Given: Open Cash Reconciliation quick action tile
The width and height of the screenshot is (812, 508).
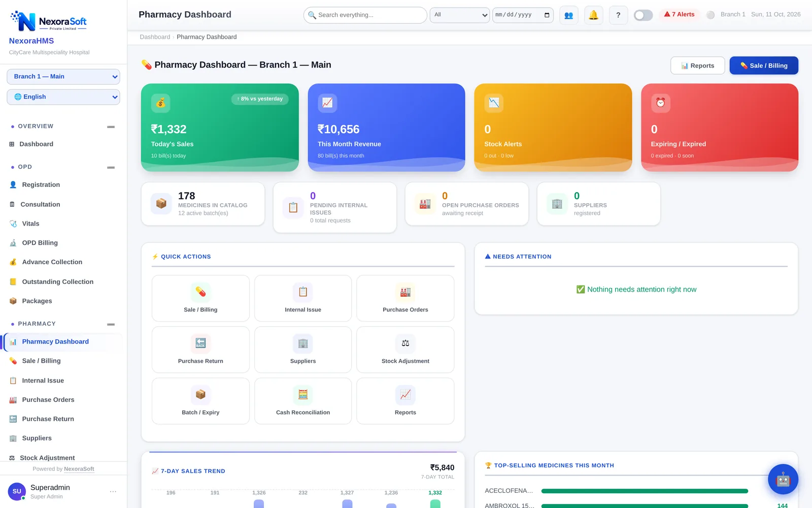Looking at the screenshot, I should point(303,401).
